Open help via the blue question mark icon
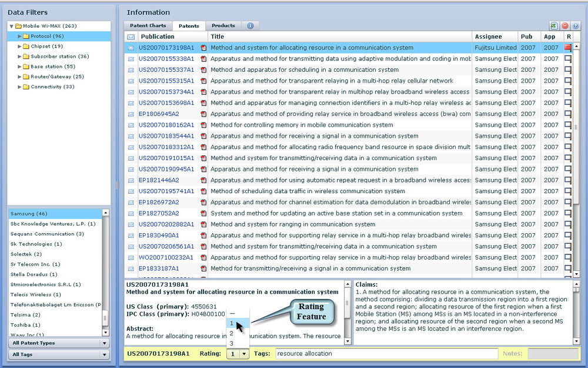This screenshot has width=588, height=368. [x=575, y=25]
